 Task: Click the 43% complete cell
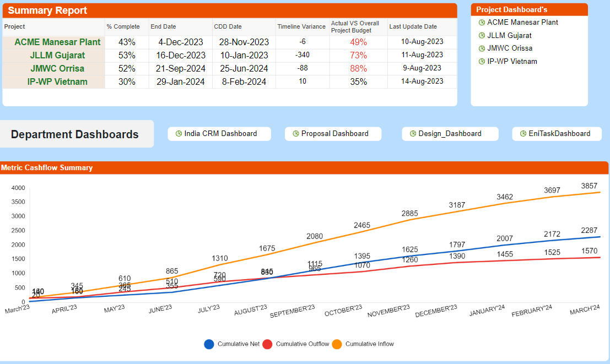(x=127, y=42)
